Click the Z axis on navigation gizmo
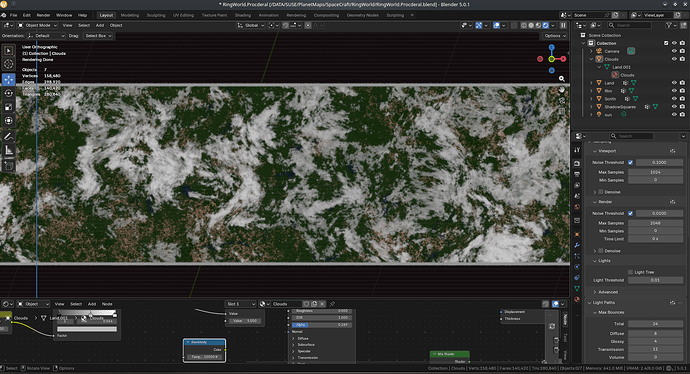 (551, 47)
